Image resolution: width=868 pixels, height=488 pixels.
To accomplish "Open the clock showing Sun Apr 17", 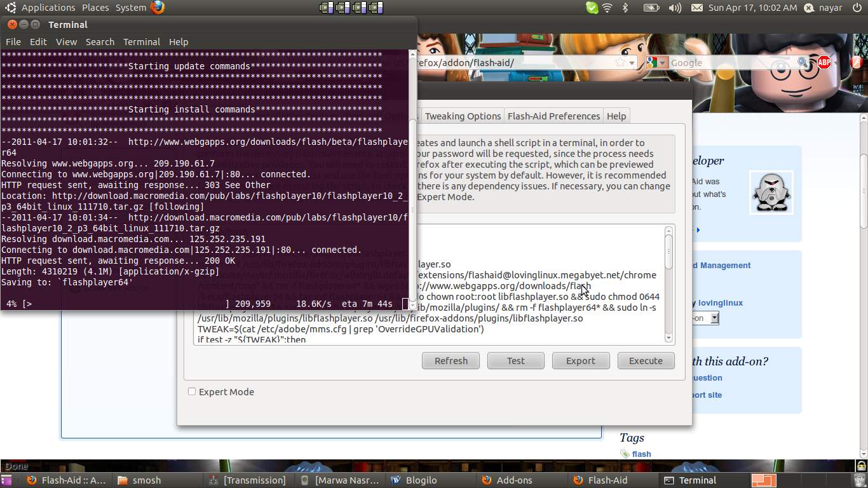I will (x=752, y=8).
